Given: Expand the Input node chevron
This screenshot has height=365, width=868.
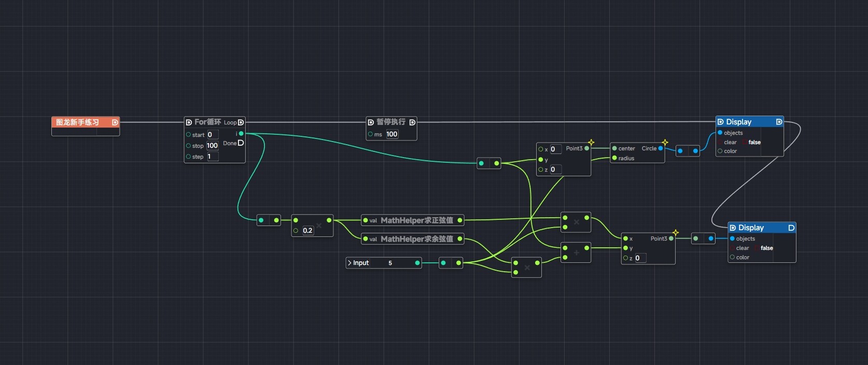Looking at the screenshot, I should [349, 263].
